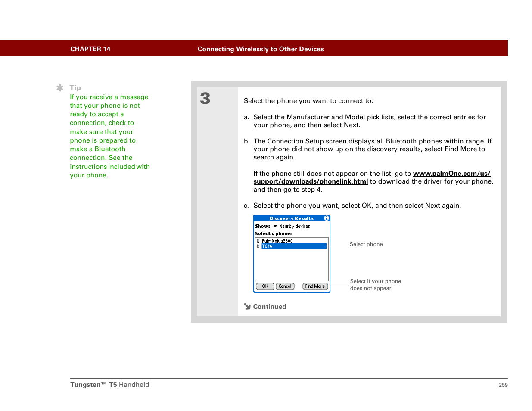532x411 pixels.
Task: Click the Cancel button in Discovery Results
Action: point(285,286)
